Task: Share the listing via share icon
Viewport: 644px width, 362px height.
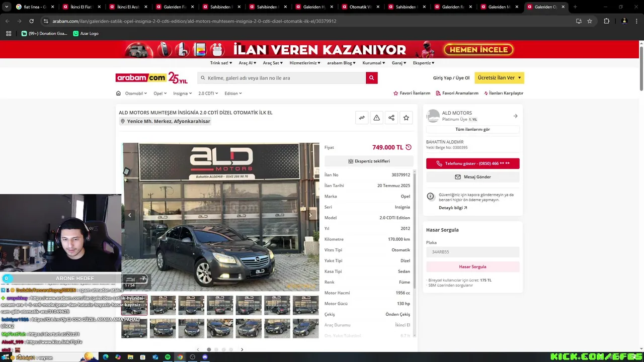Action: coord(391,118)
